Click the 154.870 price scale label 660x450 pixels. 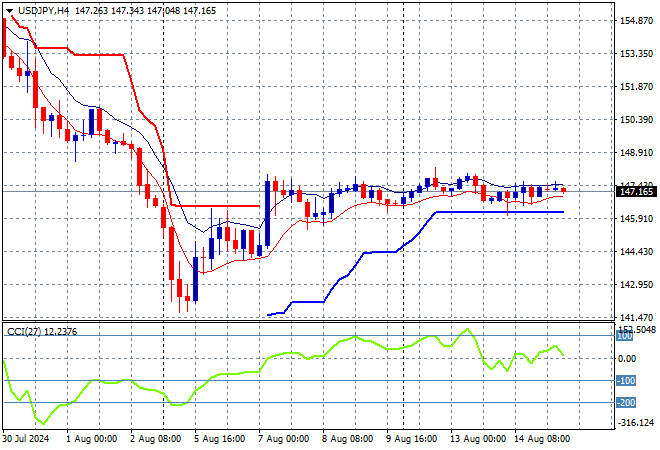pyautogui.click(x=636, y=21)
